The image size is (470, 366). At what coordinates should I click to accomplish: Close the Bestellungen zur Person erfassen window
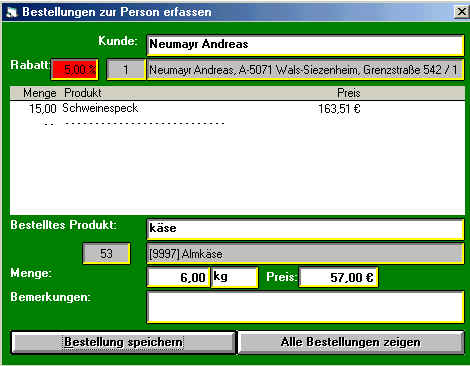[x=461, y=12]
